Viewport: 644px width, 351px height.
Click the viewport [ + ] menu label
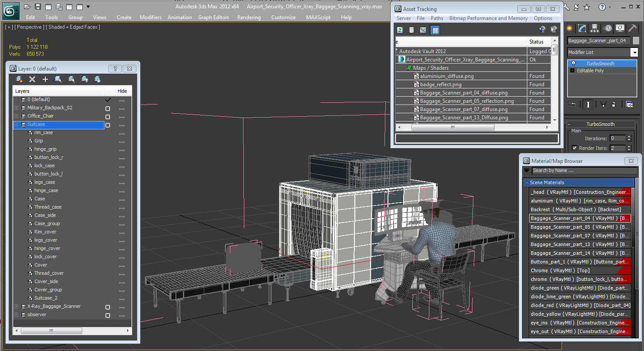click(x=9, y=27)
